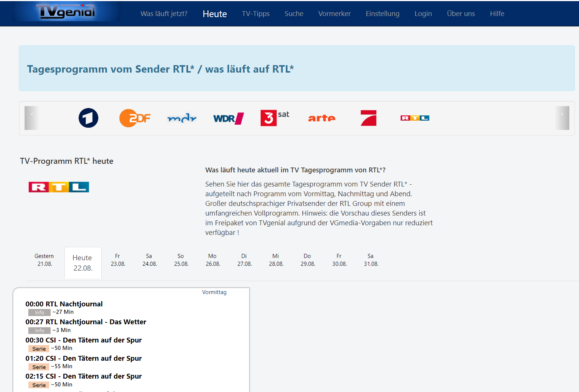Screen dimensions: 579x392
Task: Click the large RTL logo under TV-Programm
Action: [59, 187]
